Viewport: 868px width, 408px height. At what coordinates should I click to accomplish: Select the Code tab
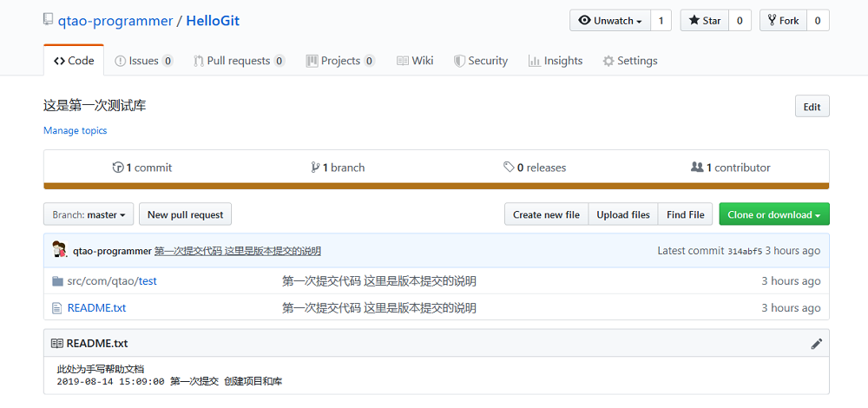pyautogui.click(x=74, y=61)
